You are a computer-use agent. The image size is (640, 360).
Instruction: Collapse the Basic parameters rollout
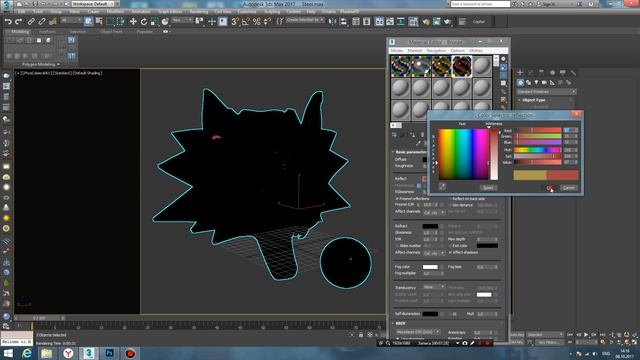pos(411,152)
